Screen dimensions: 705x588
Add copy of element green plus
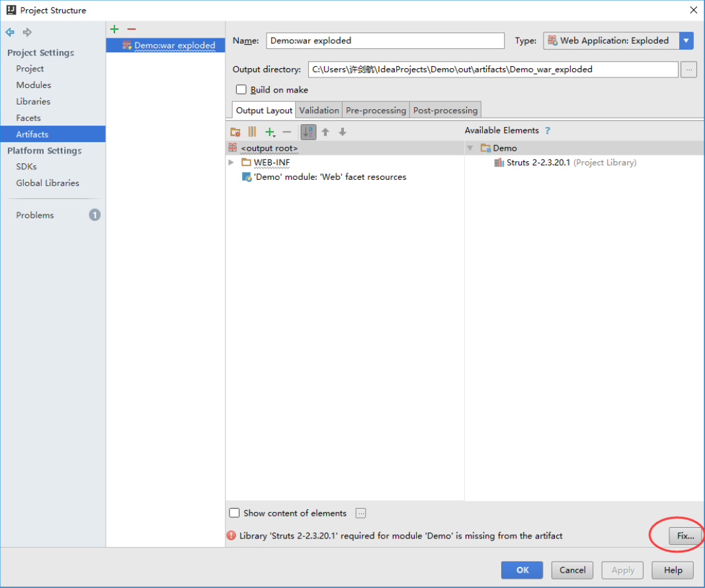click(270, 132)
